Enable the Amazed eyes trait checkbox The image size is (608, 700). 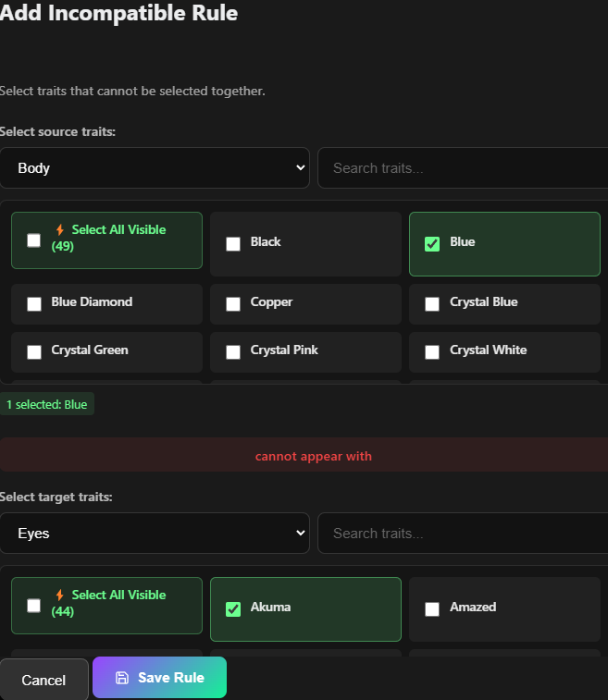(432, 608)
